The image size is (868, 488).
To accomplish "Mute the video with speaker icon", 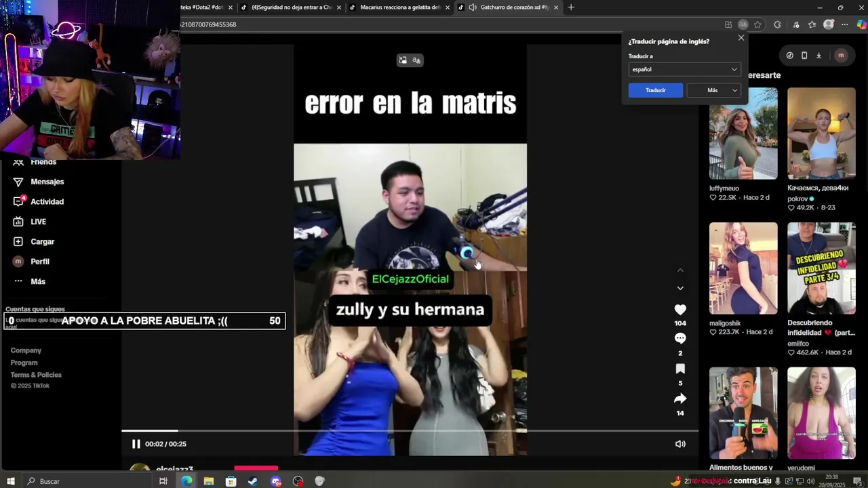I will tap(680, 444).
